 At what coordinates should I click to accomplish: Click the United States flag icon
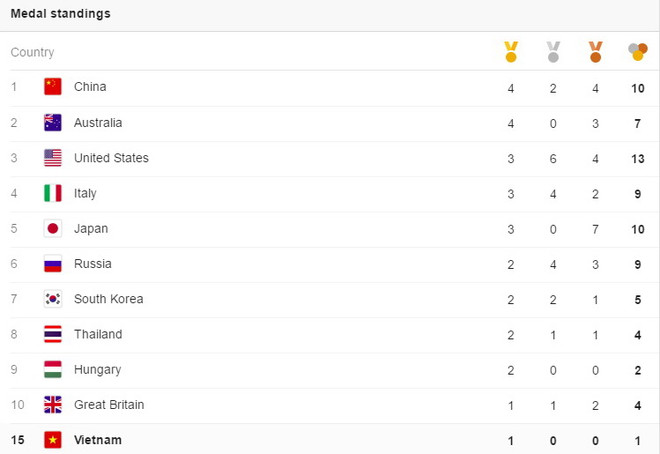(53, 158)
